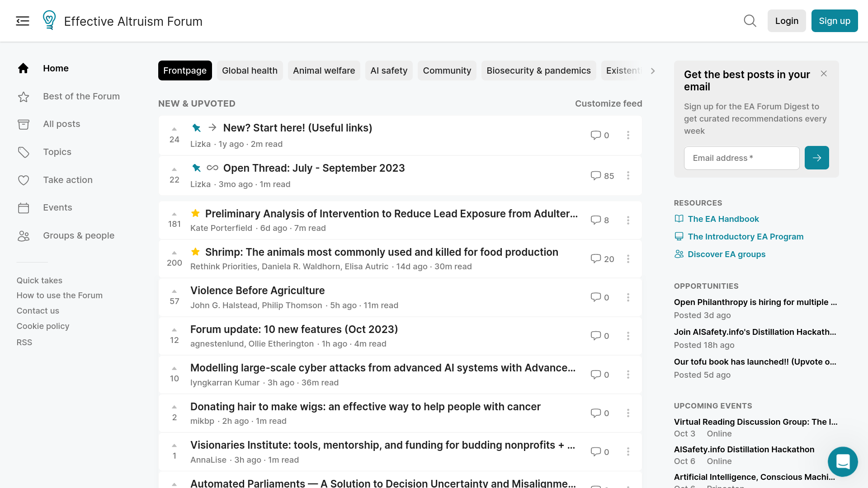Switch to the AI safety tab
This screenshot has height=488, width=868.
(x=389, y=70)
